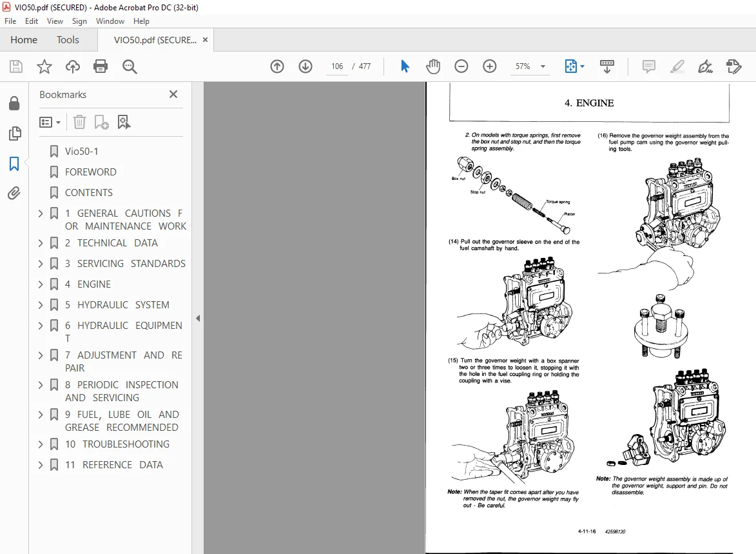Open the File menu
Screen dimensions: 756x554
10,21
